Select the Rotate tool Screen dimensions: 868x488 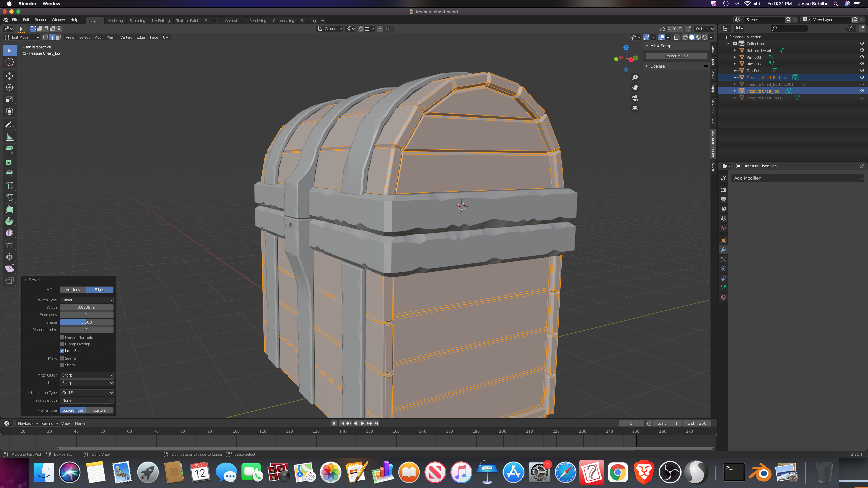[x=9, y=87]
